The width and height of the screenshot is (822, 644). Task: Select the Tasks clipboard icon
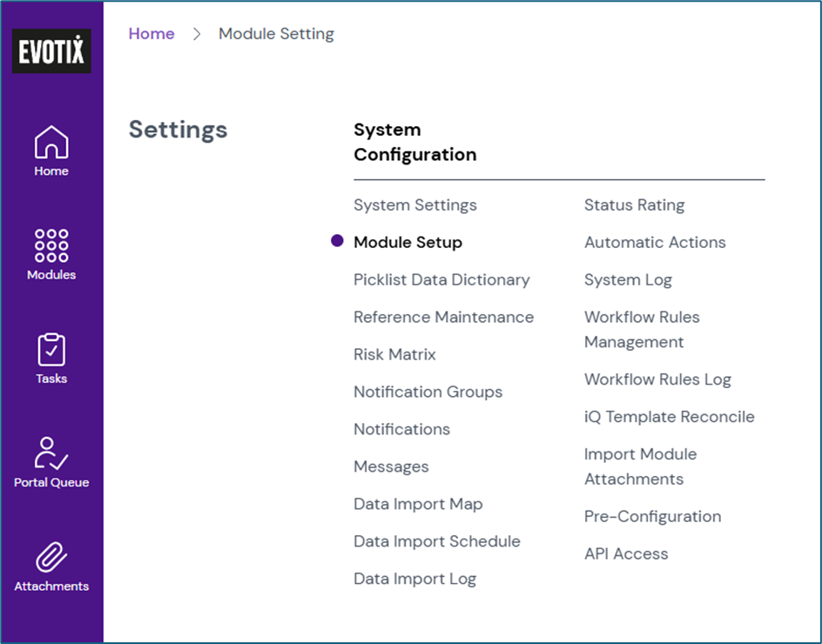51,350
